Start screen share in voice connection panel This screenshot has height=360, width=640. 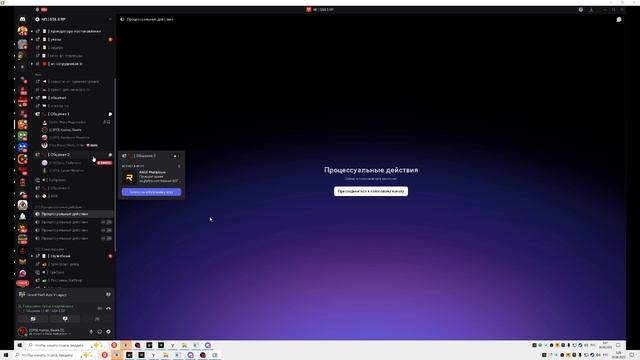(65, 319)
